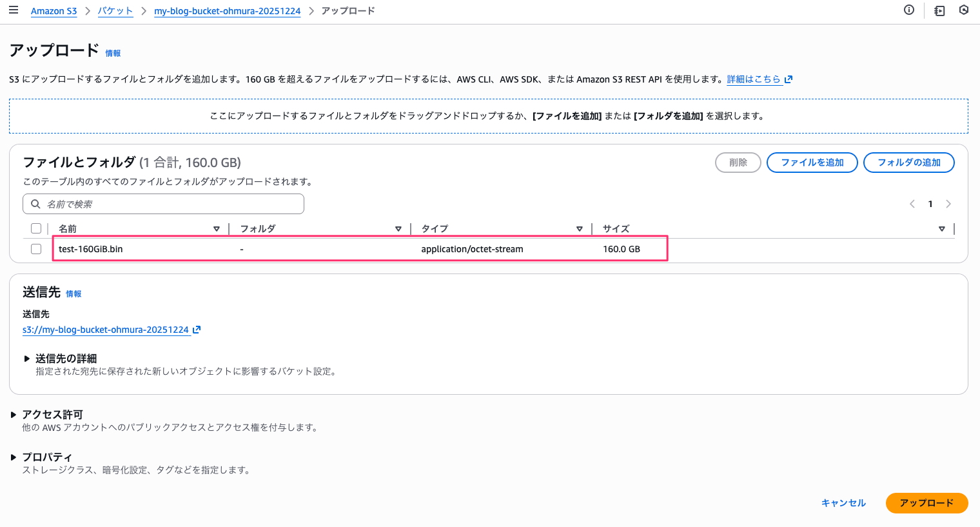The width and height of the screenshot is (980, 527).
Task: Click the ファイルを追加 button
Action: click(812, 162)
